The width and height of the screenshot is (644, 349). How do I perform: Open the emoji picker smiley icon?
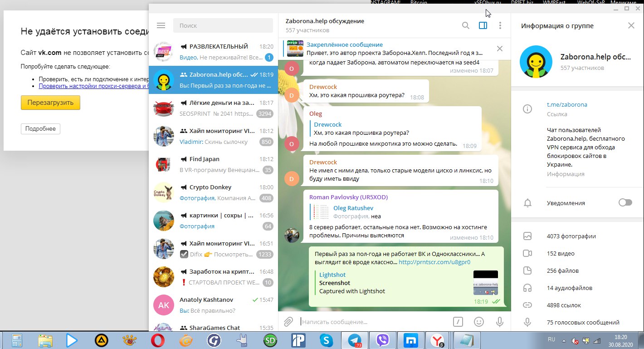[x=479, y=322]
